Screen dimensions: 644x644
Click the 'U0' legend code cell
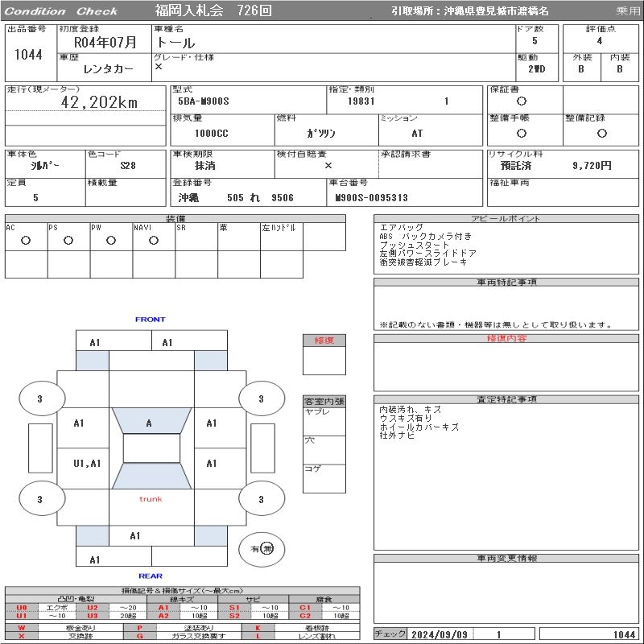point(22,608)
